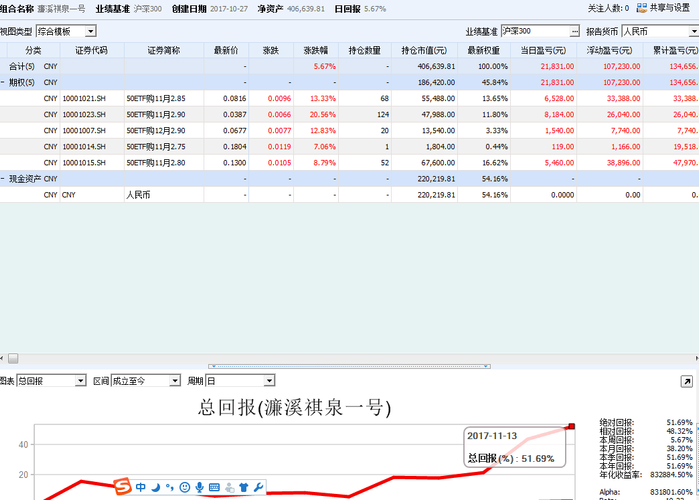Toggle punctuation mode in Sogou toolbar
This screenshot has width=699, height=500.
coord(169,488)
